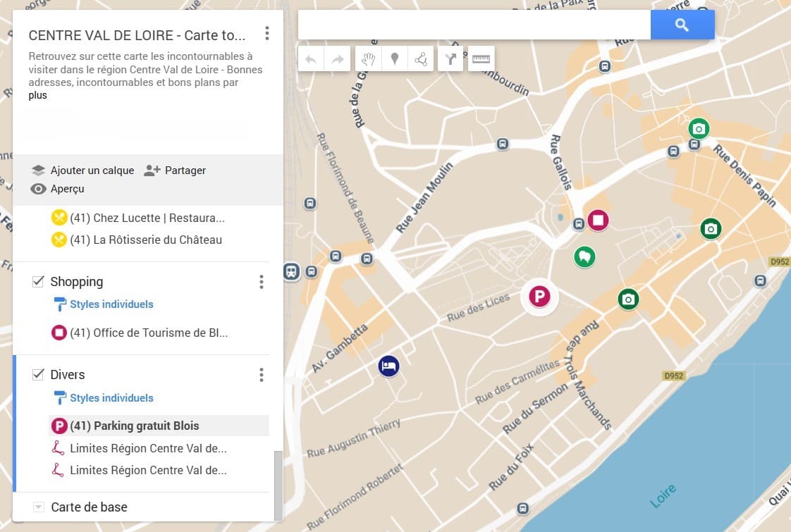The height and width of the screenshot is (532, 791).
Task: Click the layers panel scrollbar
Action: [278, 485]
